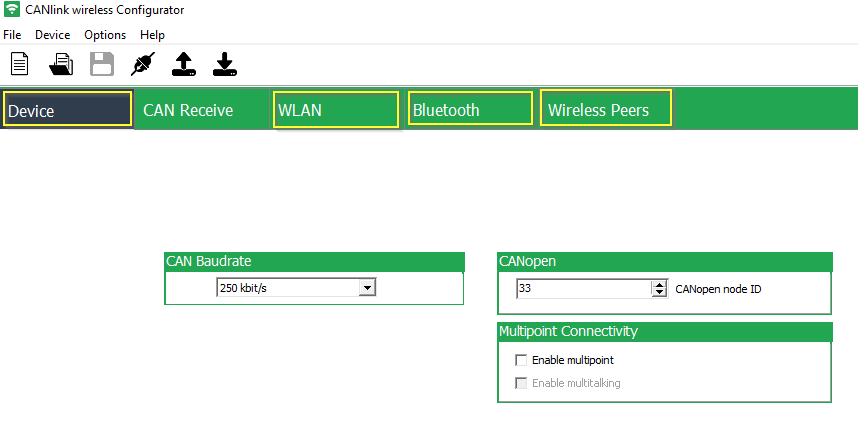Open a saved configuration file

coord(61,64)
